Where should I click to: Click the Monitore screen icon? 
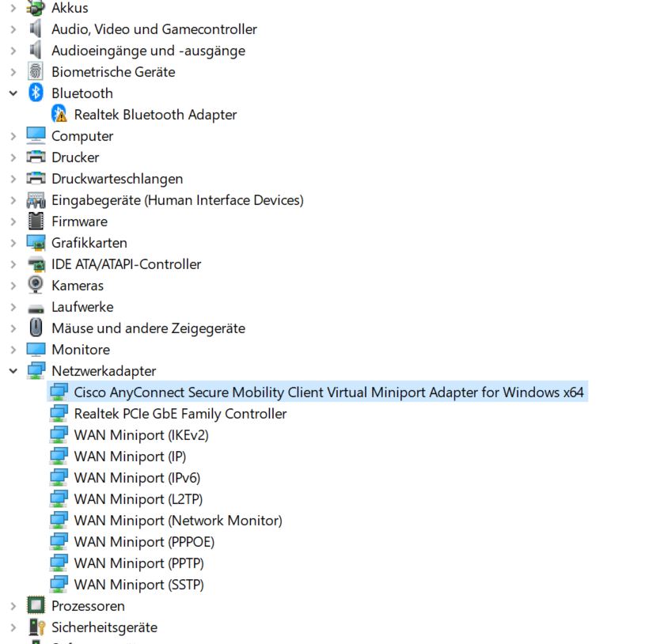36,350
